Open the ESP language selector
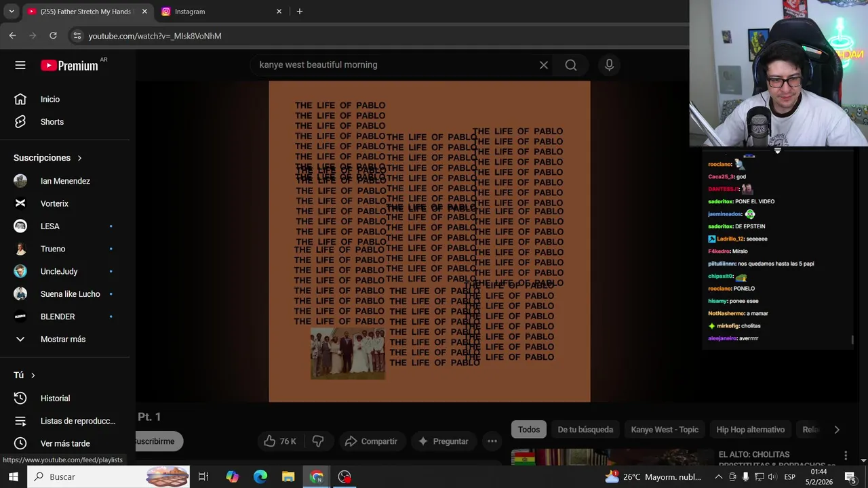The width and height of the screenshot is (868, 488). pos(789,477)
